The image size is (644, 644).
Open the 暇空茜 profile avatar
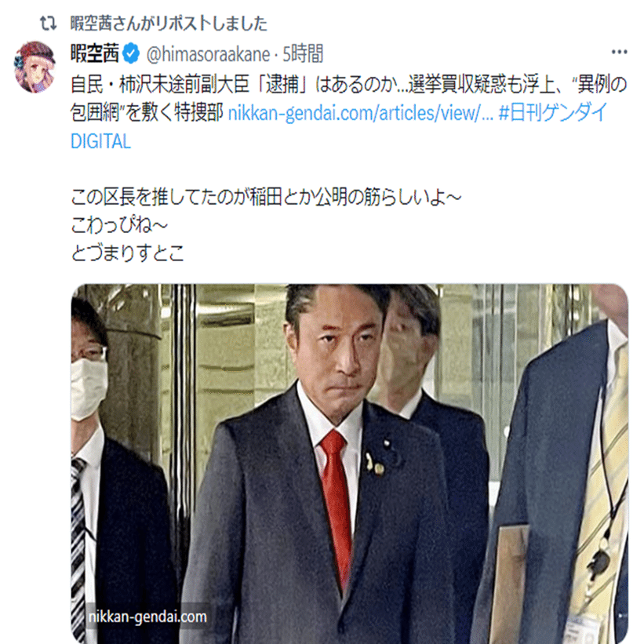(35, 67)
